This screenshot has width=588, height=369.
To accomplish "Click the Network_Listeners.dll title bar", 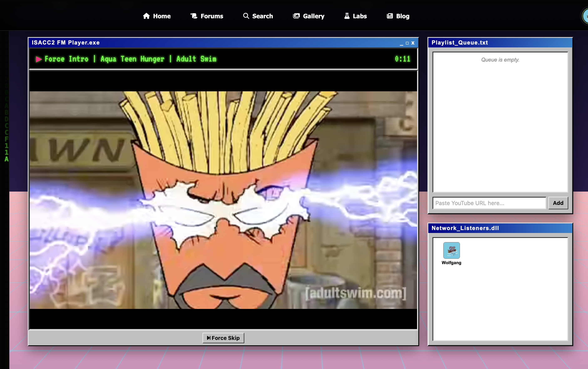I will coord(500,228).
